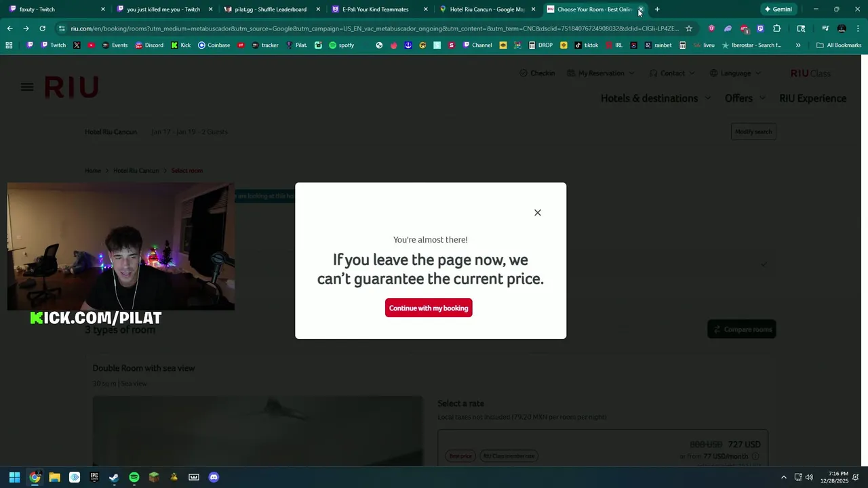Open the RIU Experience menu item
The height and width of the screenshot is (488, 868).
tap(812, 98)
